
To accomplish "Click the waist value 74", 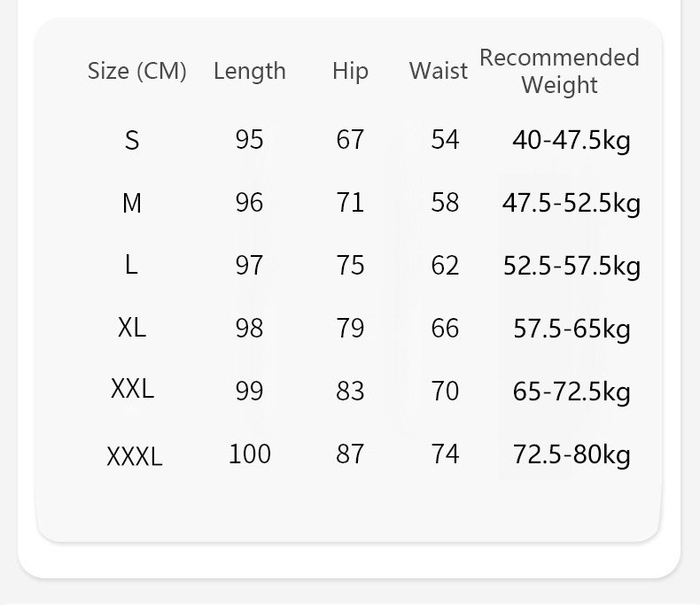I will (445, 454).
